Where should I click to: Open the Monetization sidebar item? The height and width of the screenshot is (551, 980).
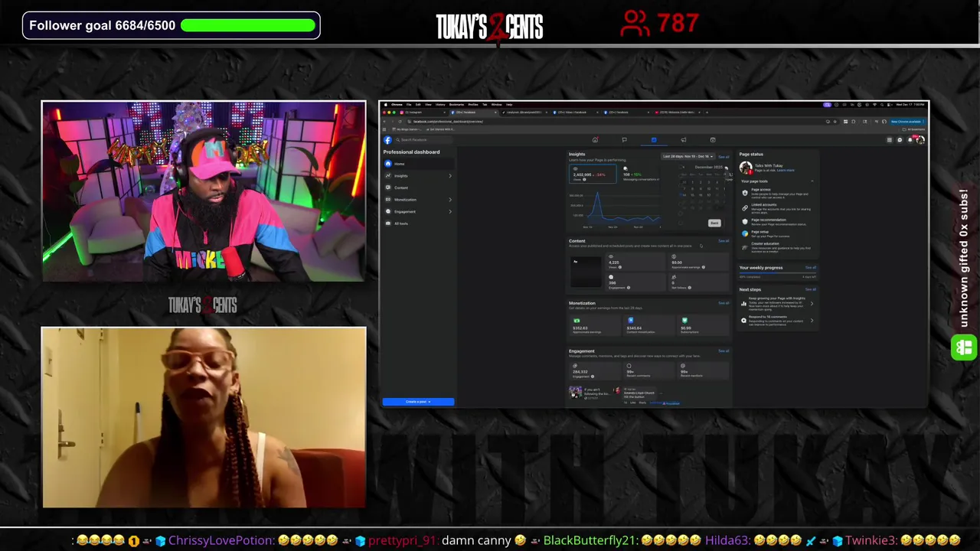(418, 200)
